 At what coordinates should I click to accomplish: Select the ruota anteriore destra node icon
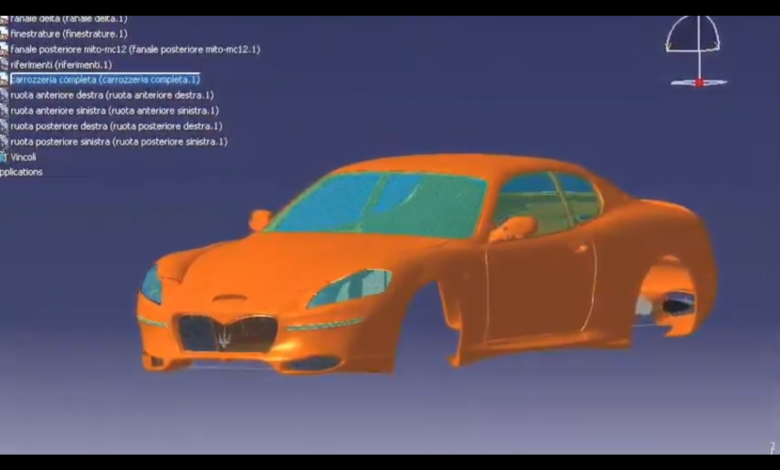[x=4, y=95]
